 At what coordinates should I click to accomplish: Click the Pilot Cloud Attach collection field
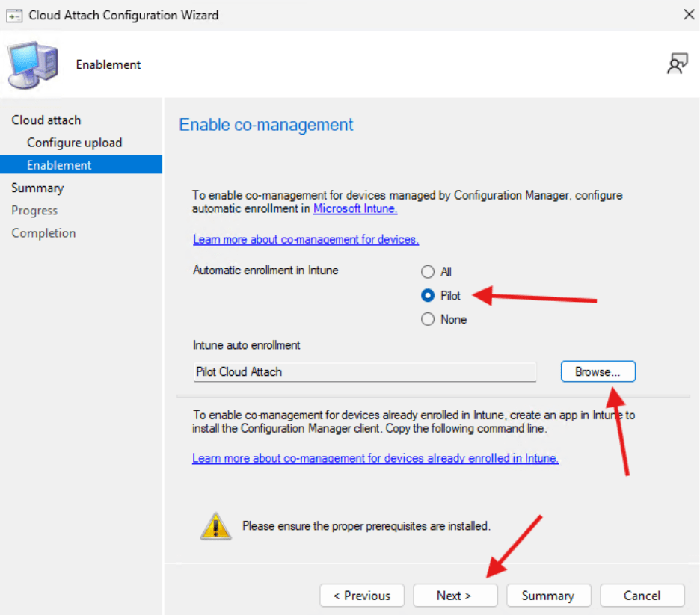364,371
